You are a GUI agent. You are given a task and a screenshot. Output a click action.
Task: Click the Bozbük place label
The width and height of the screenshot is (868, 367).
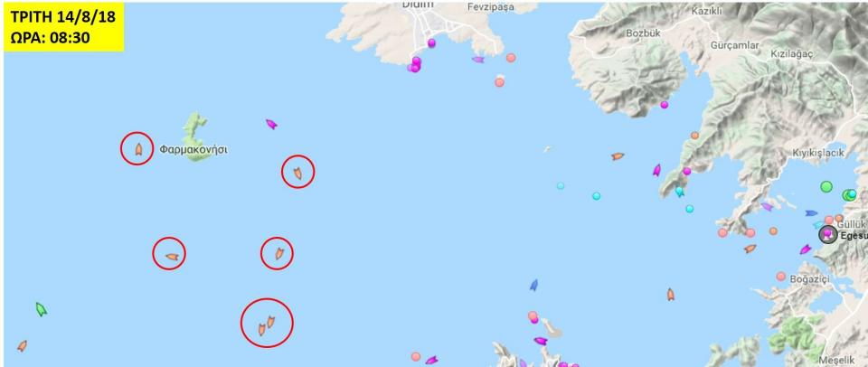point(643,33)
